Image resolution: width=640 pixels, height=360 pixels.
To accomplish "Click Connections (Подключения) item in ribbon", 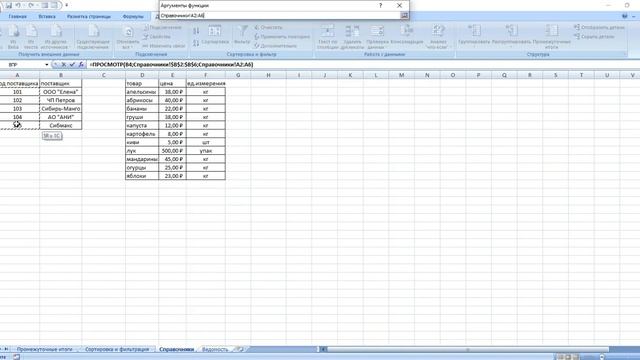I will (x=162, y=27).
